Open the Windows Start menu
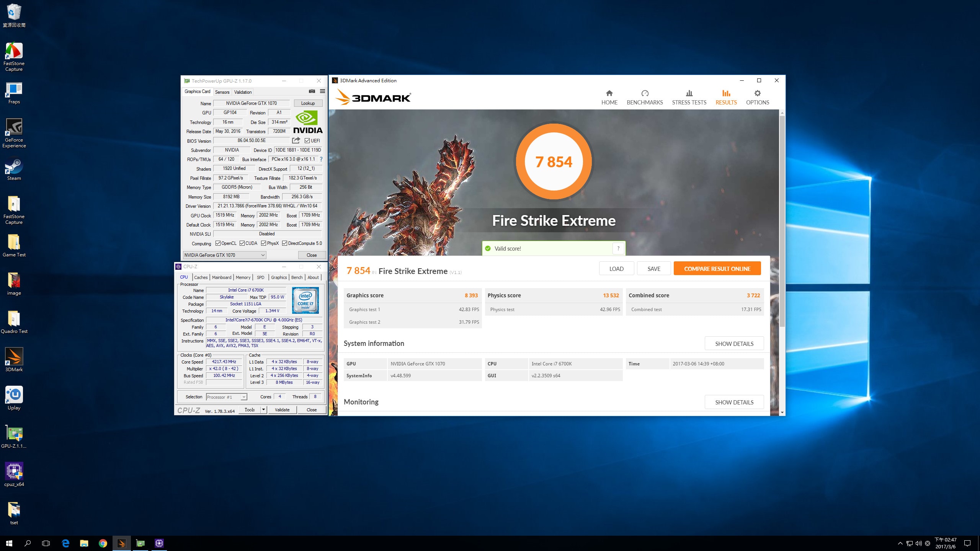980x551 pixels. pyautogui.click(x=9, y=543)
